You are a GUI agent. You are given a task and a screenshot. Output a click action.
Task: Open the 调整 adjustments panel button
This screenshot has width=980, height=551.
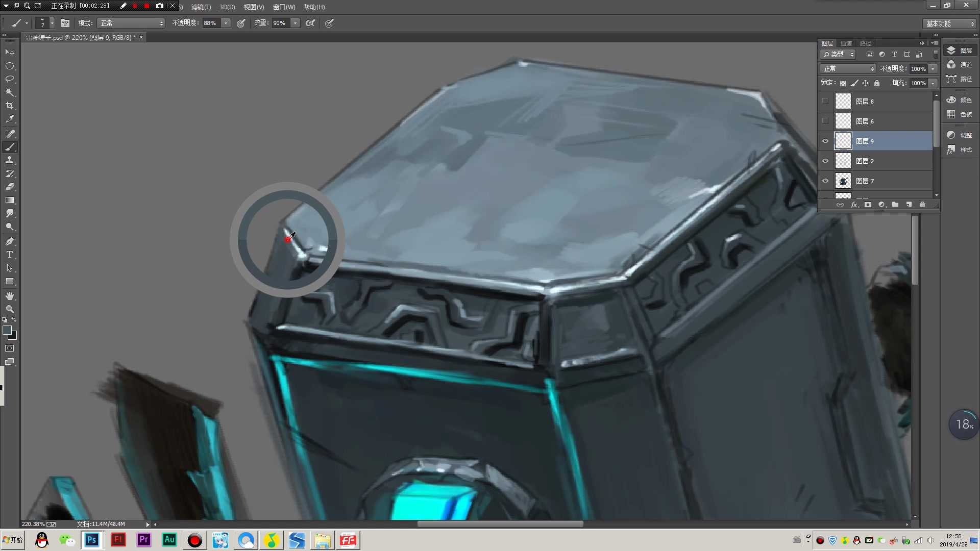click(959, 135)
